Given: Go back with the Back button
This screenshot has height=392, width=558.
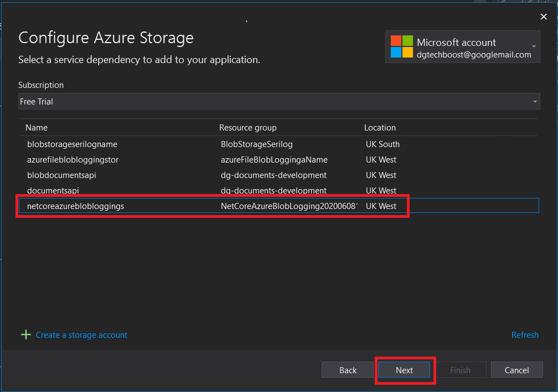Looking at the screenshot, I should click(348, 370).
